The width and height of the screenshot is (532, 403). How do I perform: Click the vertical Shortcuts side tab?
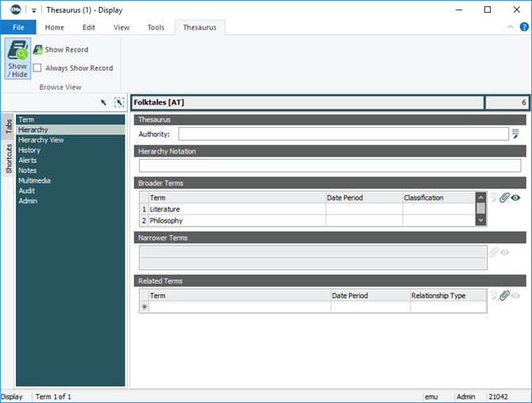click(x=9, y=159)
